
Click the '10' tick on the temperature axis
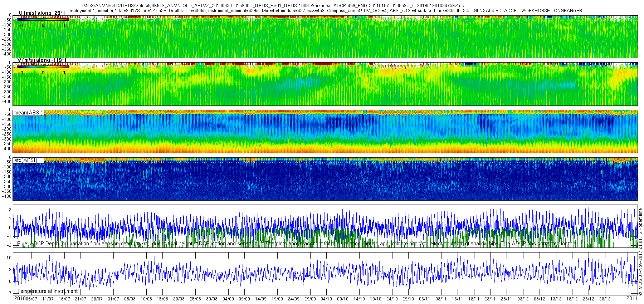click(x=9, y=258)
